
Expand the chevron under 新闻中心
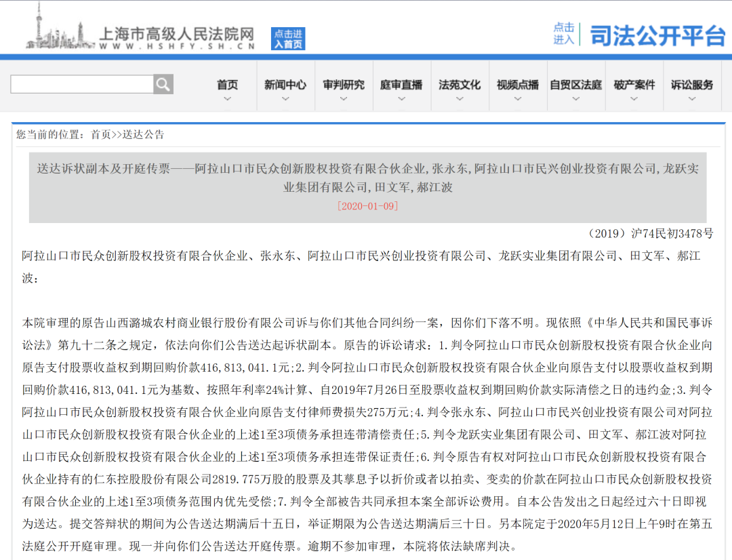click(285, 99)
